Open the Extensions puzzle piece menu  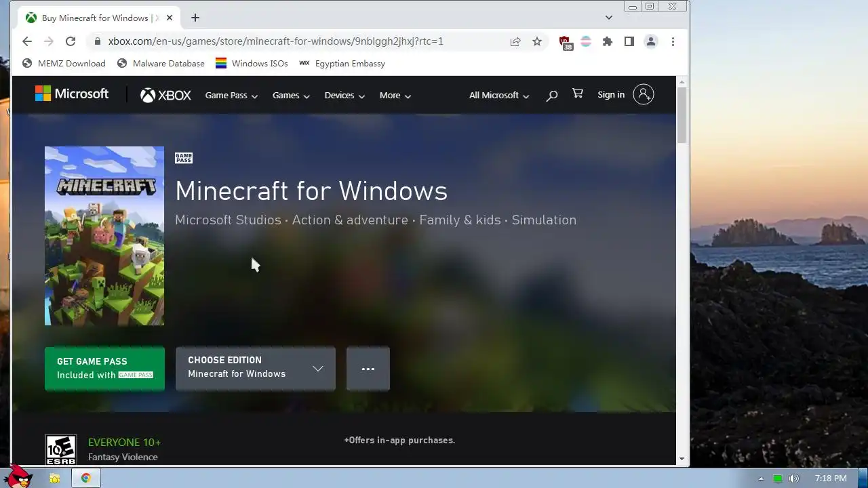point(608,41)
